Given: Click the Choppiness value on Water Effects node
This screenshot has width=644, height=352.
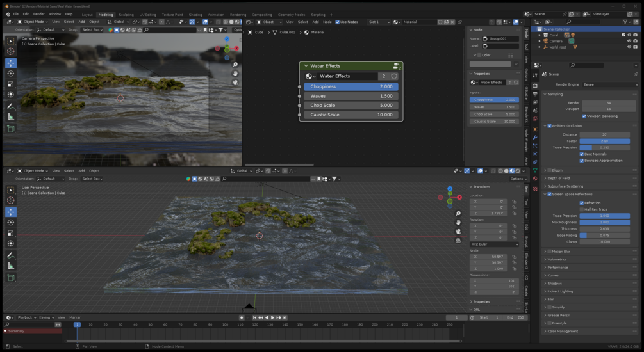Looking at the screenshot, I should tap(351, 86).
